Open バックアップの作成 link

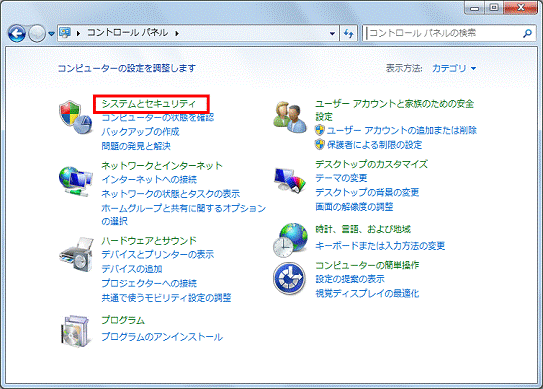click(x=140, y=132)
